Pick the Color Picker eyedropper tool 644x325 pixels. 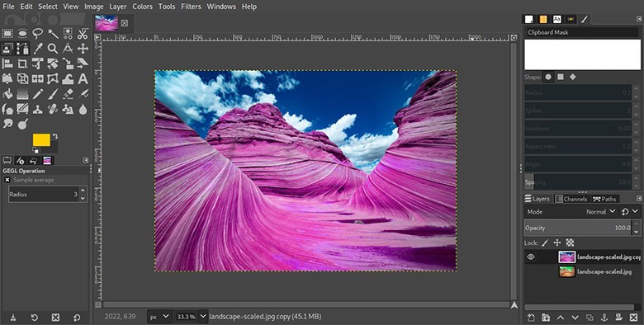pos(38,49)
